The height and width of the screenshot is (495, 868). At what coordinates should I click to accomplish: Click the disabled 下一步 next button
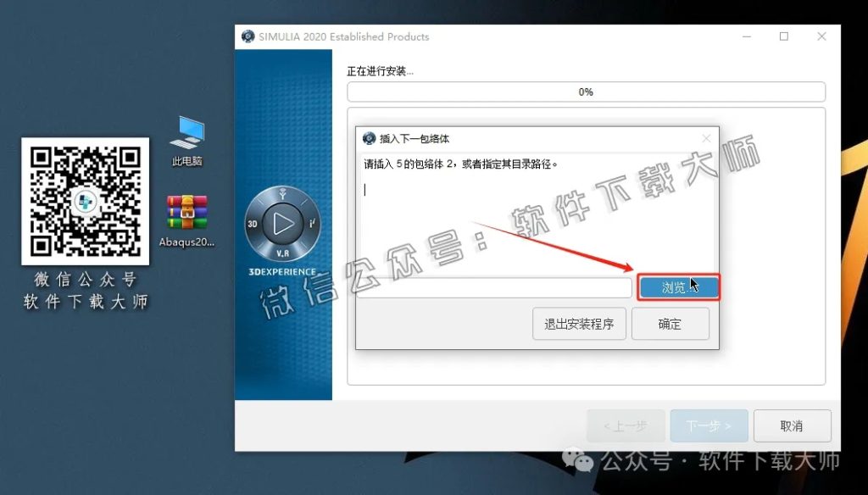[708, 425]
